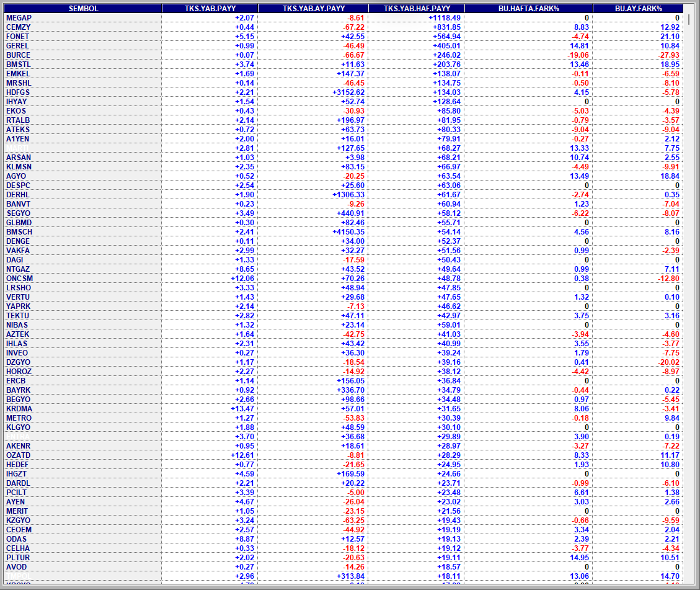
Task: Select the HDFGS symbol
Action: pos(18,92)
